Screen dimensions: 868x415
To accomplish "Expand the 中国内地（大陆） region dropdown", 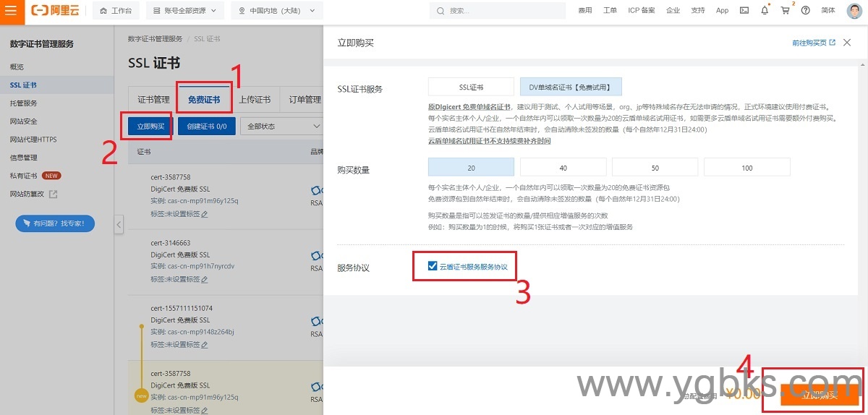I will [x=278, y=11].
